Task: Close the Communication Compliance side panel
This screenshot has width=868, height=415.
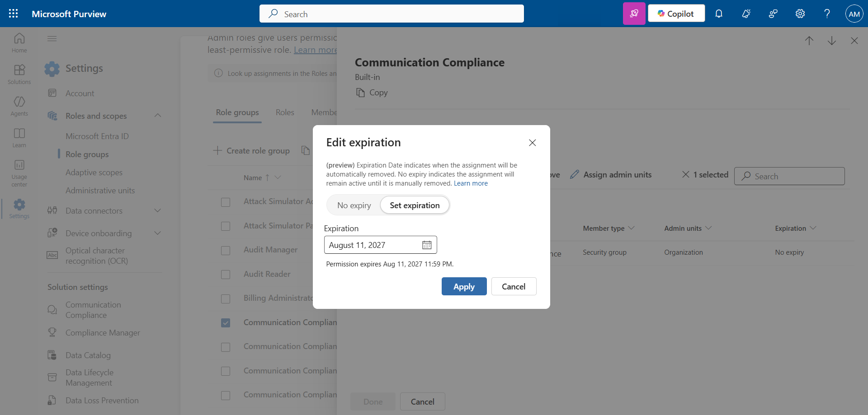Action: tap(854, 41)
